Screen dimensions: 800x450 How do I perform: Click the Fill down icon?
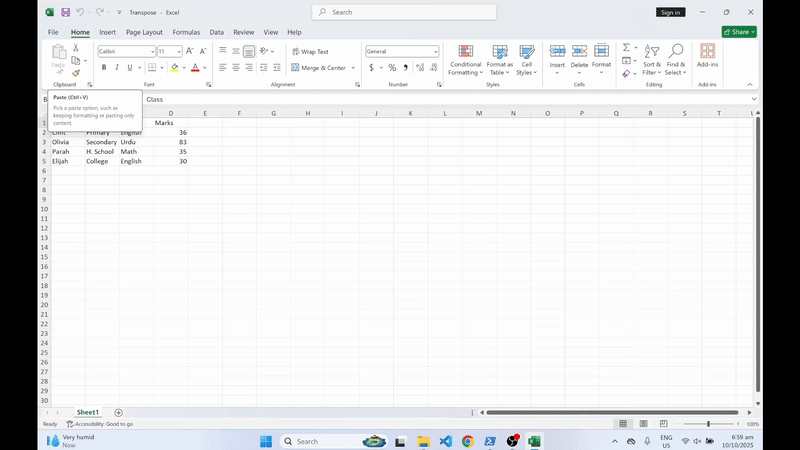click(x=627, y=61)
